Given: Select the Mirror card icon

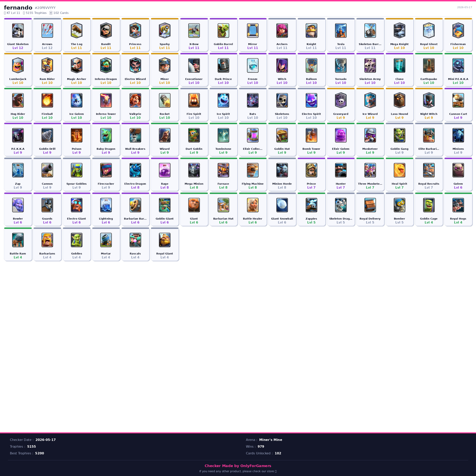Looking at the screenshot, I should pyautogui.click(x=253, y=31).
